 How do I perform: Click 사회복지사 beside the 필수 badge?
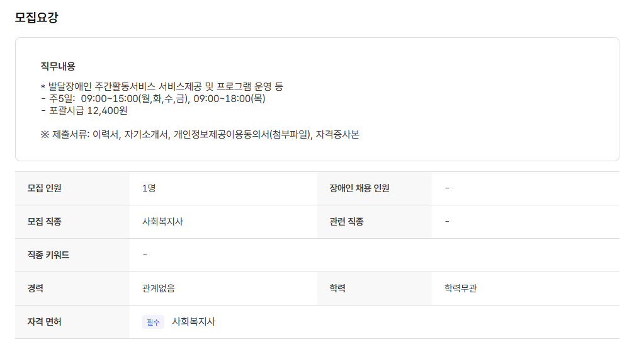194,322
